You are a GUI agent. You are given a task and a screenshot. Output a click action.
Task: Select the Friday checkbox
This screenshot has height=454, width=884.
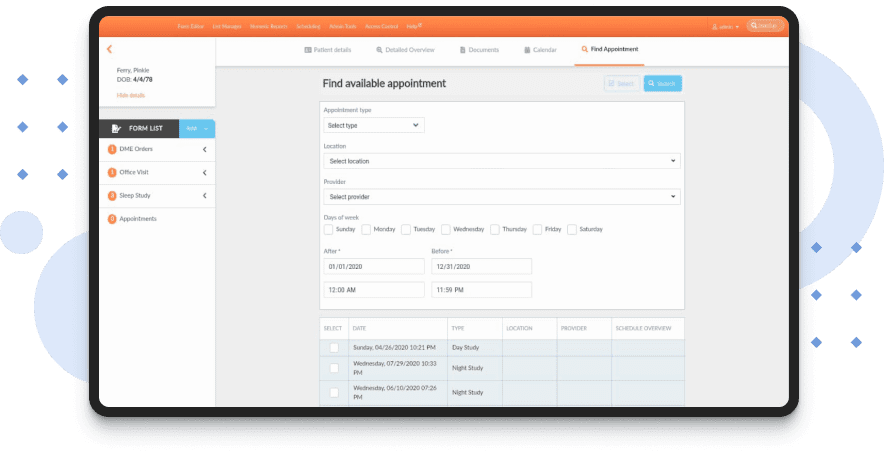point(537,230)
